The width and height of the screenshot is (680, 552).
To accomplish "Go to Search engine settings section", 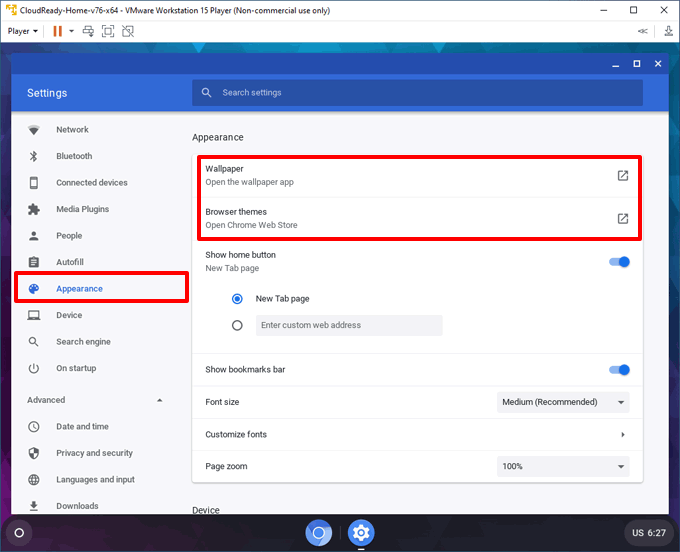I will 83,342.
